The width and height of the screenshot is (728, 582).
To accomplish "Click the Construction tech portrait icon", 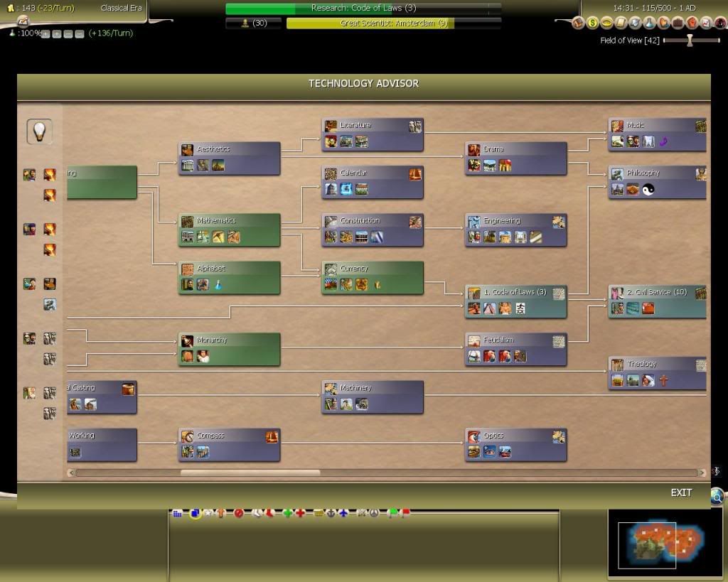I will (331, 221).
